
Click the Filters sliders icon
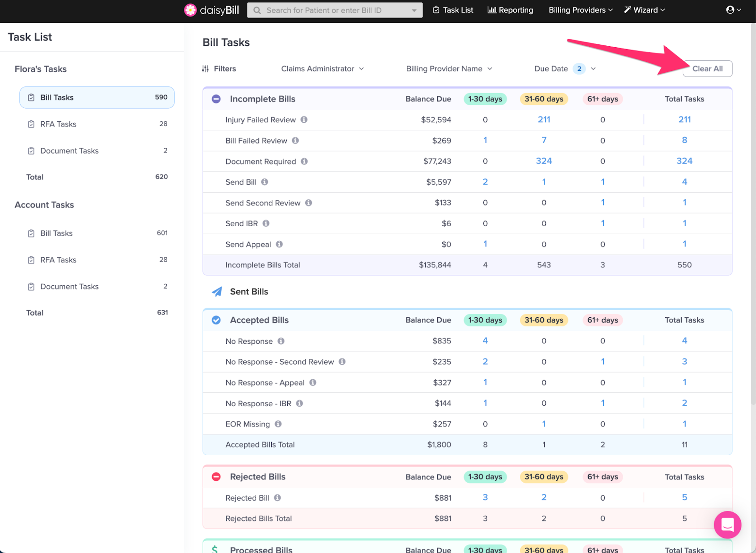[x=206, y=69]
